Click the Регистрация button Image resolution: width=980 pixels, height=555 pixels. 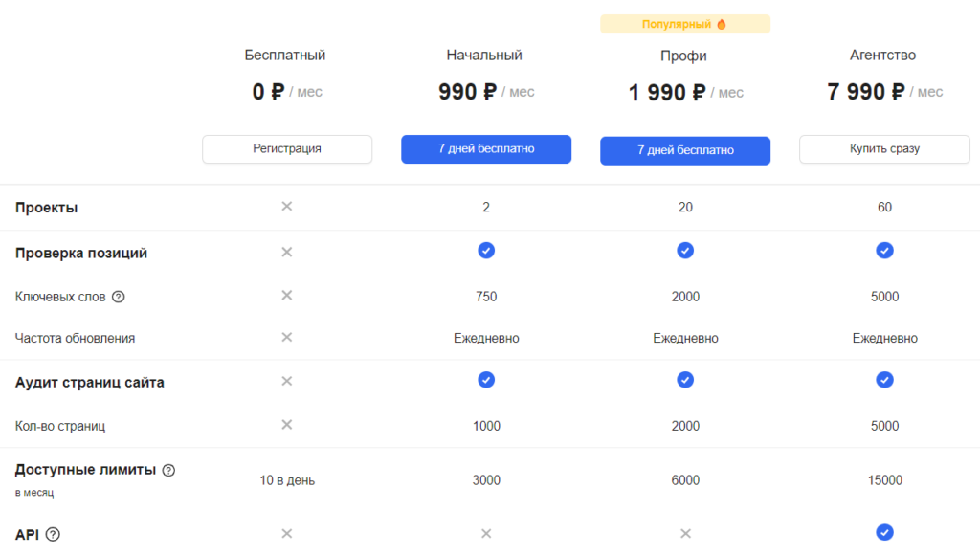tap(287, 148)
